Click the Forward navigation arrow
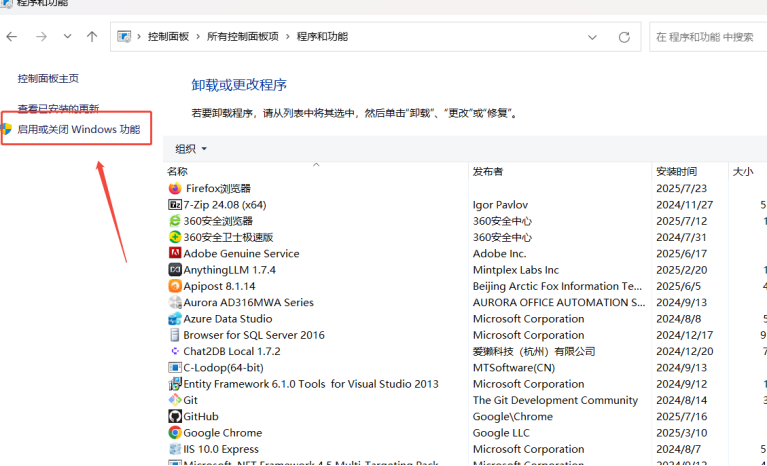Image resolution: width=767 pixels, height=466 pixels. [42, 37]
